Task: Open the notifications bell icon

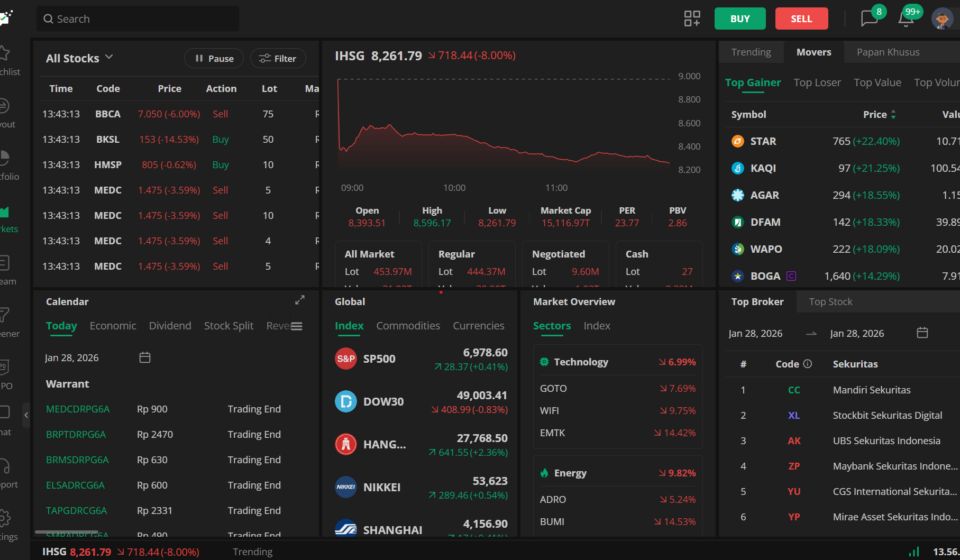Action: (x=906, y=18)
